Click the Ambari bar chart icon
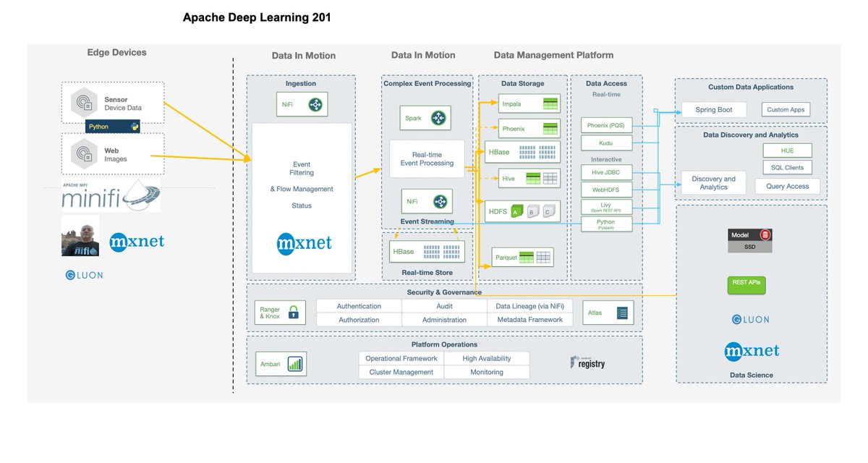The height and width of the screenshot is (463, 868). point(295,364)
